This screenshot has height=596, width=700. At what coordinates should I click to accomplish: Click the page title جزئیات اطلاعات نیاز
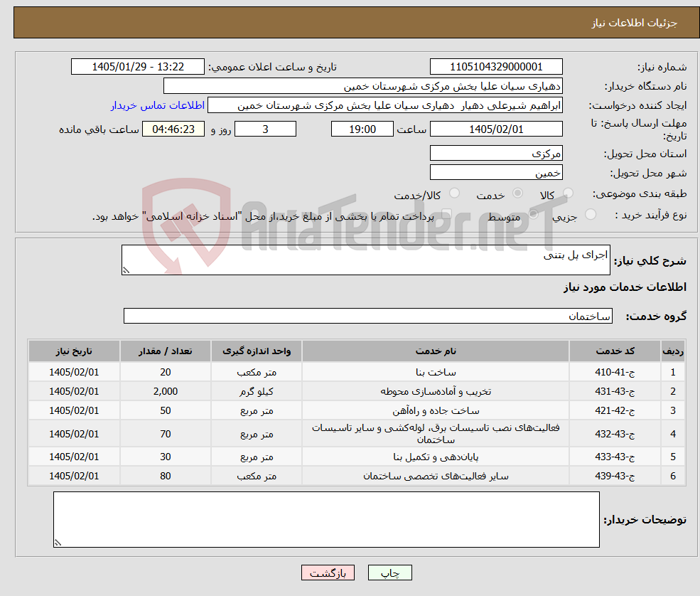635,23
